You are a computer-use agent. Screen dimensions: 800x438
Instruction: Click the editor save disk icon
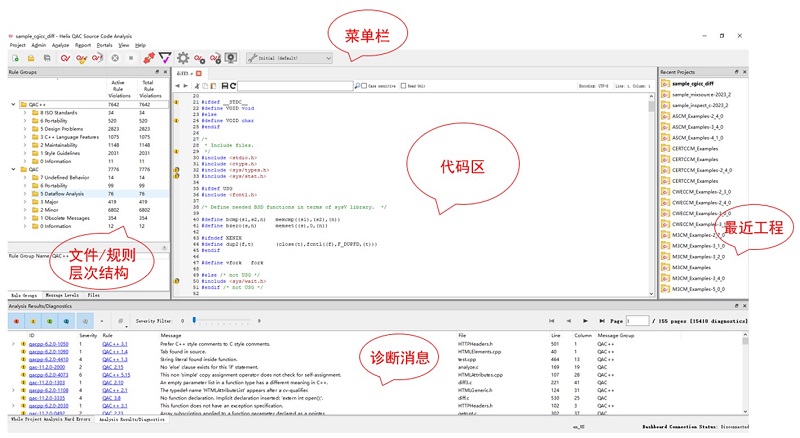(225, 86)
